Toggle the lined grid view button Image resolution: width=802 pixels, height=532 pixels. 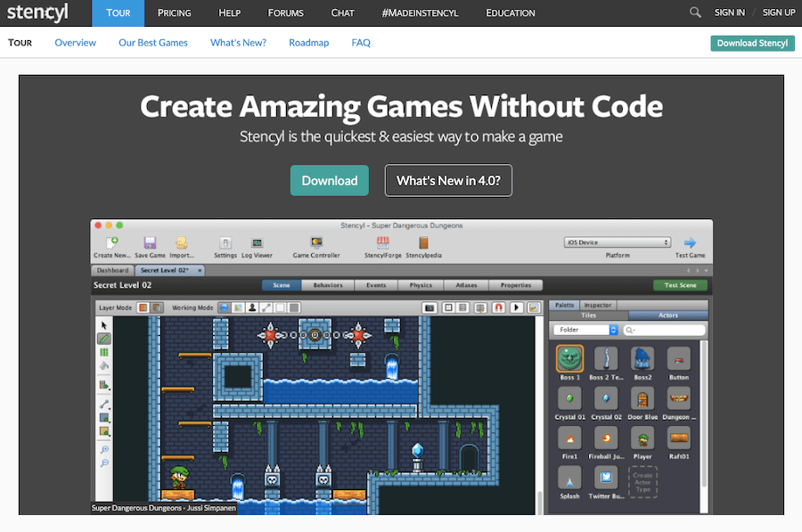tap(462, 307)
